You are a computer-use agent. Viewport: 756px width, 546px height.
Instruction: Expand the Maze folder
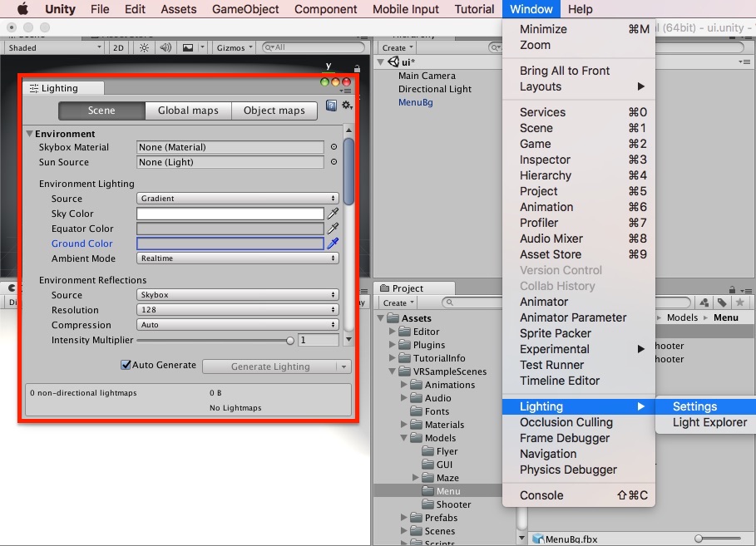pyautogui.click(x=416, y=478)
